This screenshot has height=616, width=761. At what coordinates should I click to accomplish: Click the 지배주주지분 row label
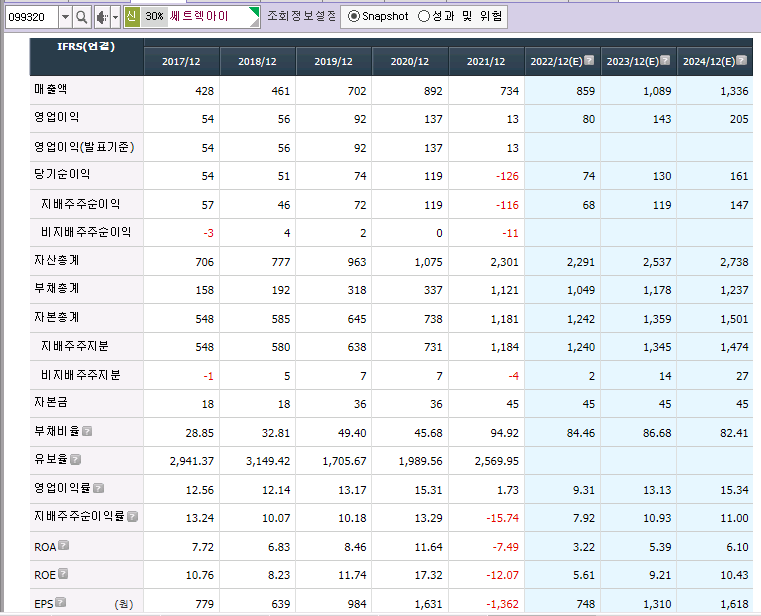(x=75, y=346)
